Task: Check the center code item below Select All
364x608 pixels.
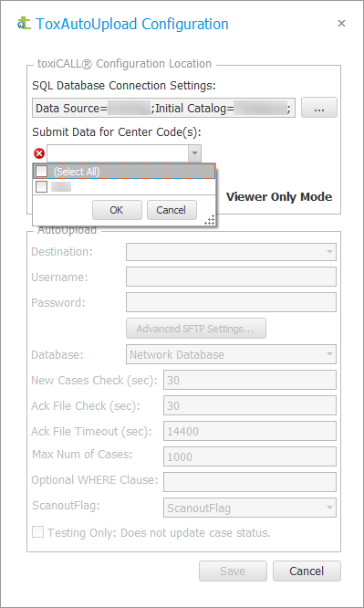Action: point(41,187)
